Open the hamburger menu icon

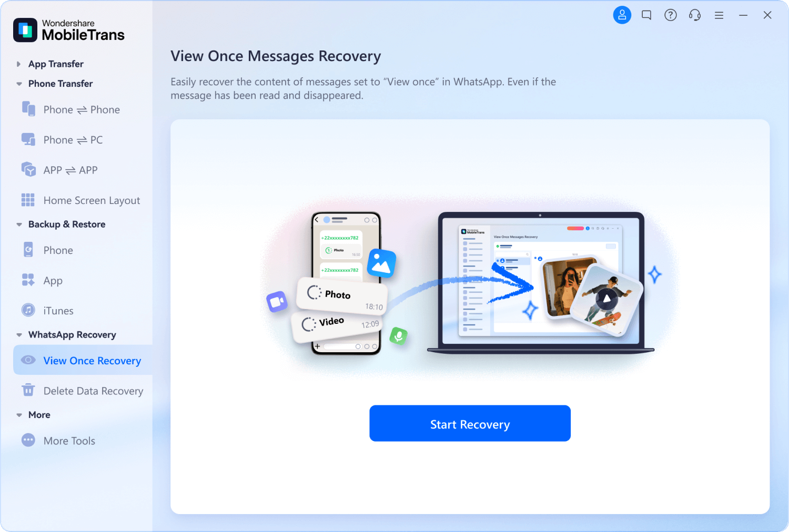719,16
